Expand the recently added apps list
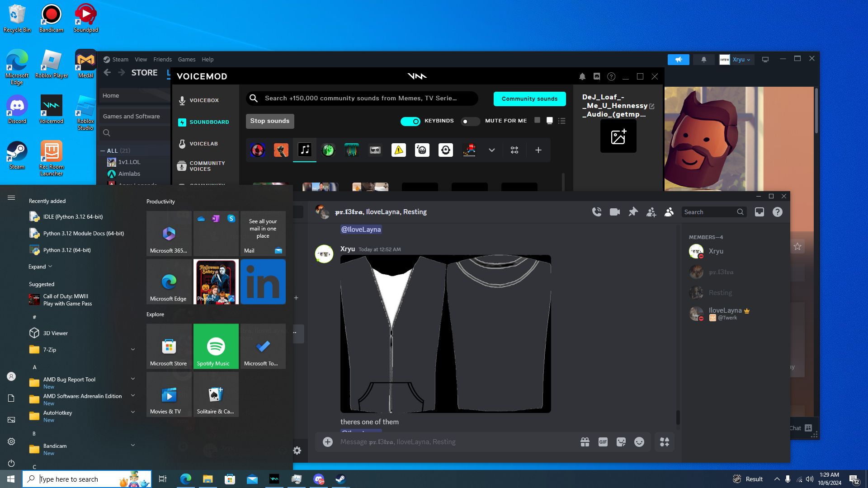Screen dimensions: 868x488 point(40,267)
